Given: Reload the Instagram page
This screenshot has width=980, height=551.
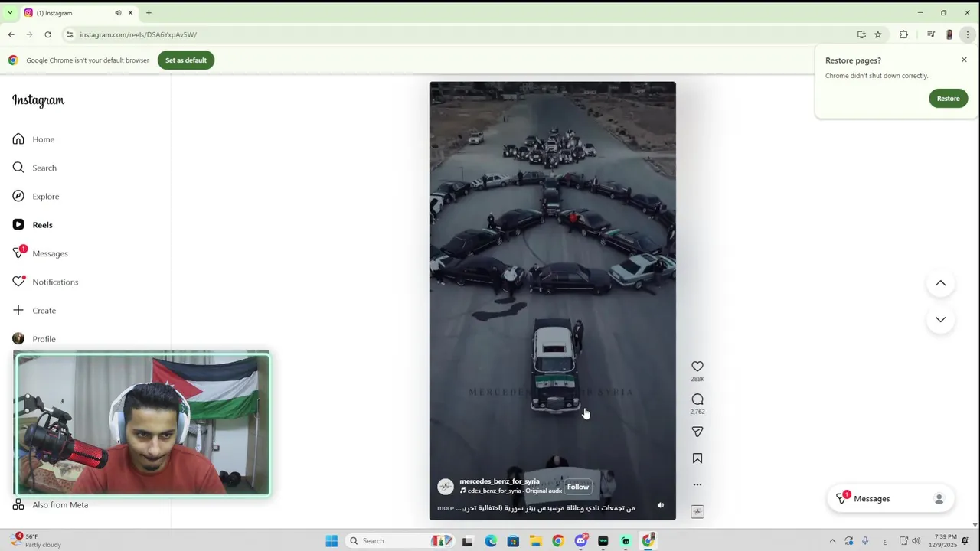Looking at the screenshot, I should 48,34.
